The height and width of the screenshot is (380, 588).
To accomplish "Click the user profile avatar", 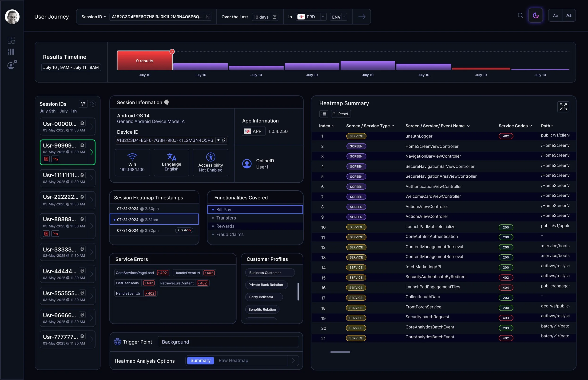I will [x=12, y=16].
